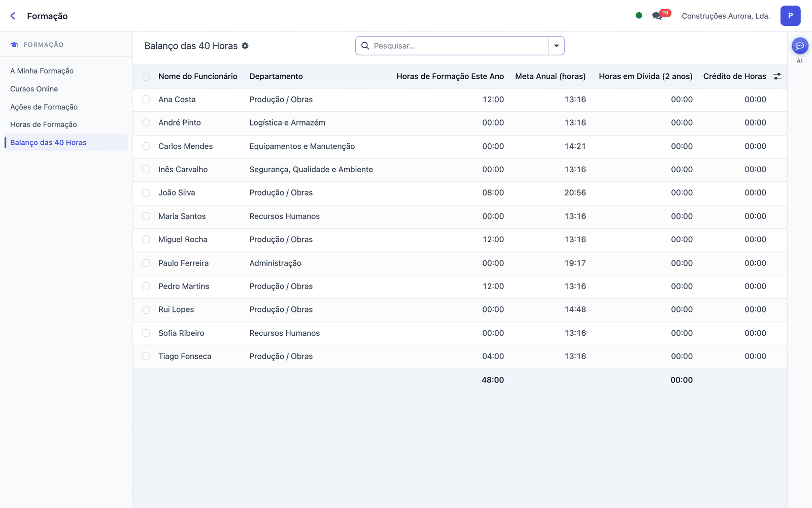Check the Tiago Fonseca row checkbox

(x=146, y=357)
